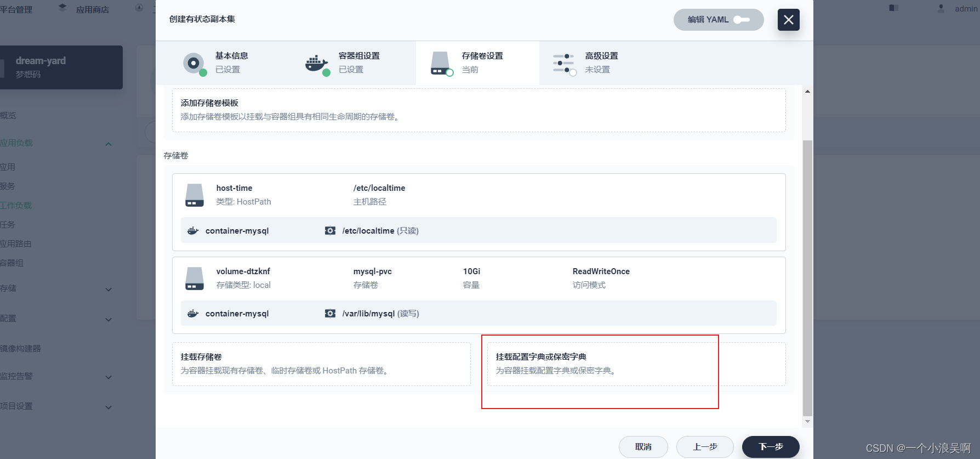Click the scrollbar down arrow
Viewport: 980px width, 459px height.
[x=807, y=421]
